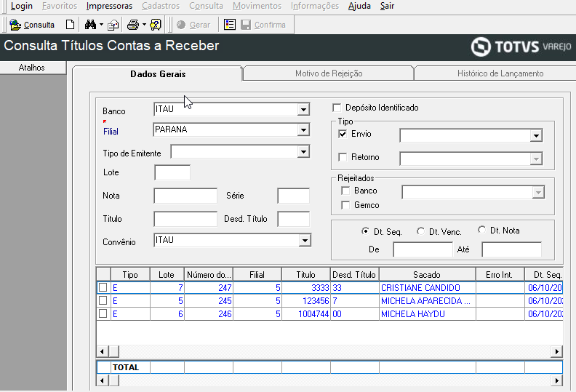Screen dimensions: 576x392
Task: Click the TOTAL grid left scroll arrow
Action: 102,380
